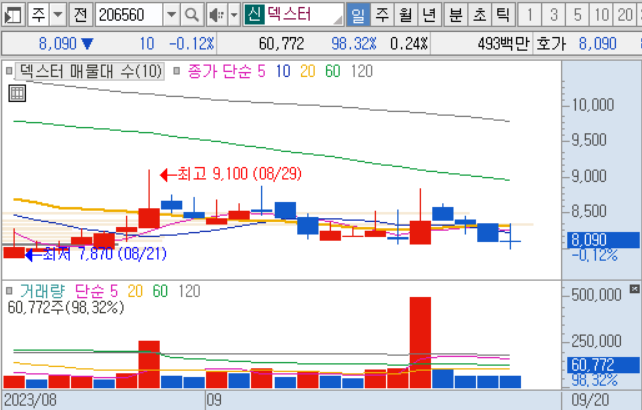Click the gray 120 volume average legend

[x=189, y=291]
